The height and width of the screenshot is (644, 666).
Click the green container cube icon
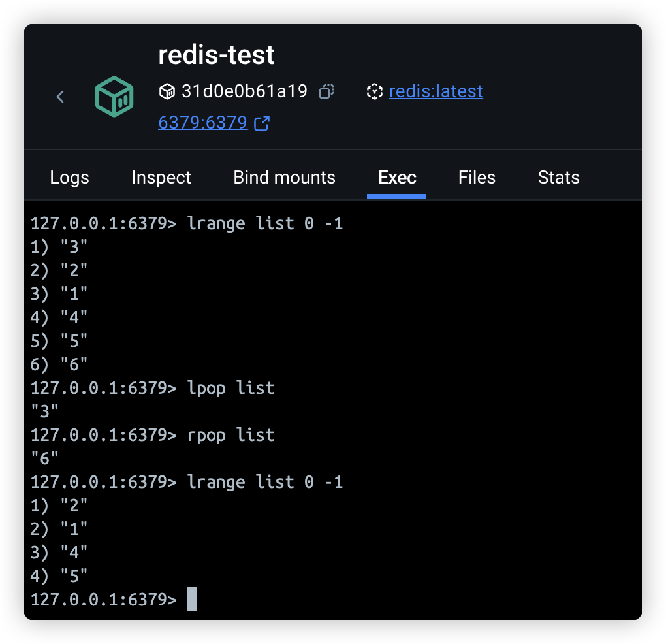click(114, 97)
